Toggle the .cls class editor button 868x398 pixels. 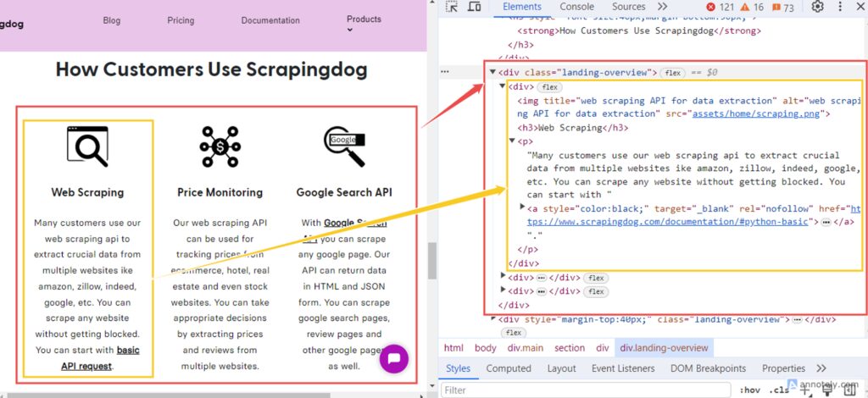778,390
